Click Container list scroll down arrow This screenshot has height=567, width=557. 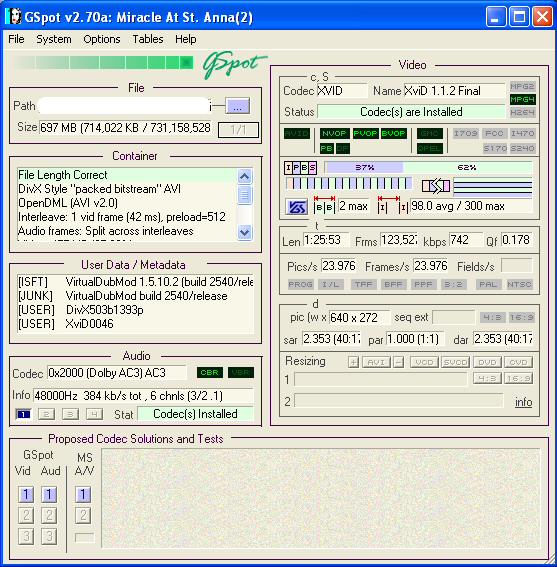coord(245,232)
